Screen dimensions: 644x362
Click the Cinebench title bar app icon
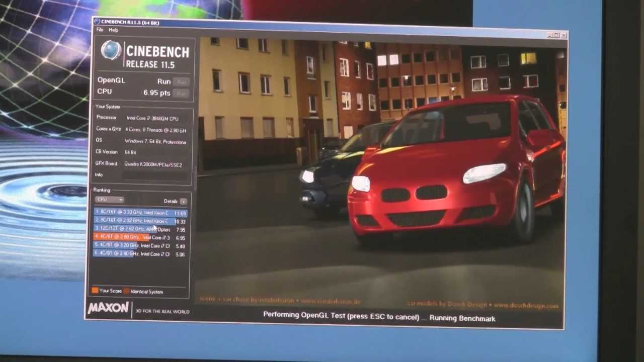(97, 21)
